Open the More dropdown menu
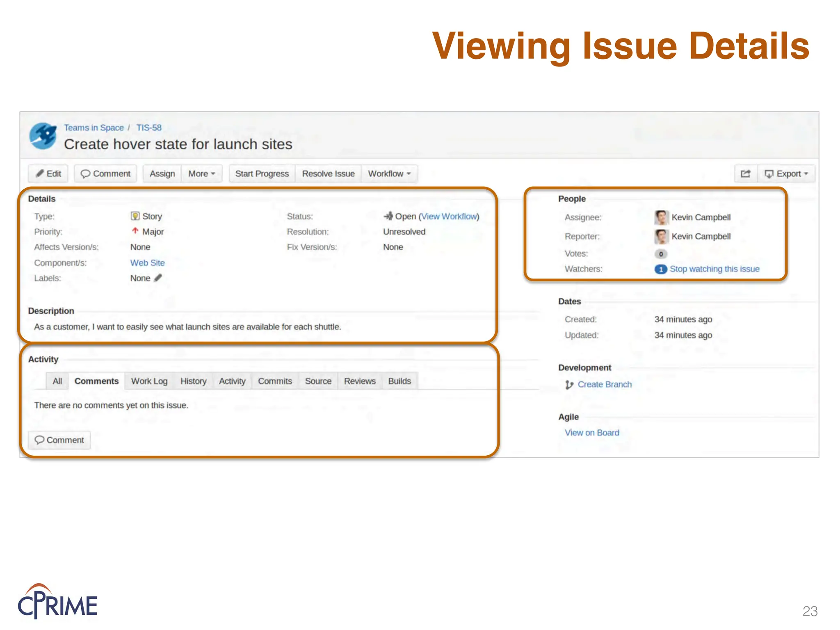This screenshot has width=840, height=630. coord(201,174)
